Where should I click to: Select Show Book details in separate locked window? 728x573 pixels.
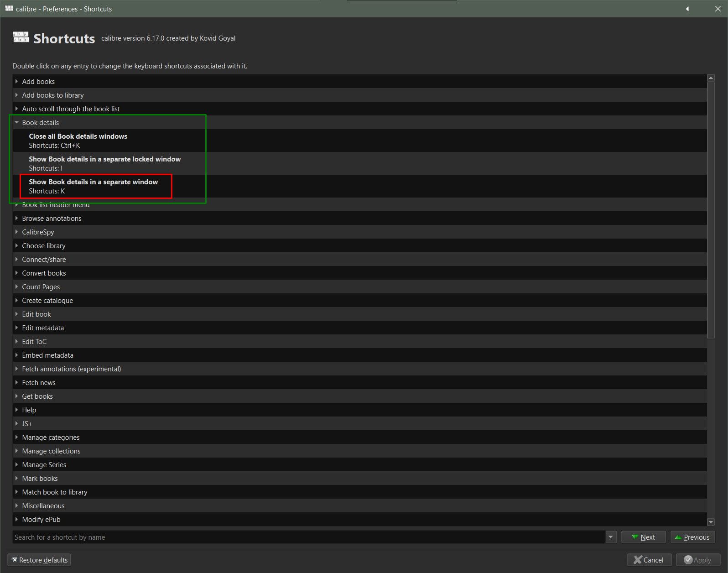[360, 163]
